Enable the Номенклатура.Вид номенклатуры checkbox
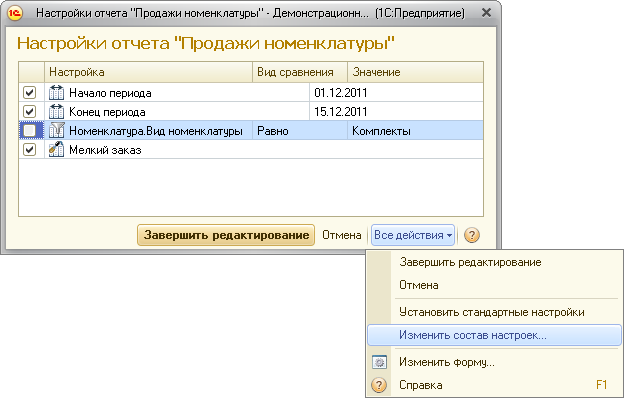The width and height of the screenshot is (638, 404). [30, 131]
